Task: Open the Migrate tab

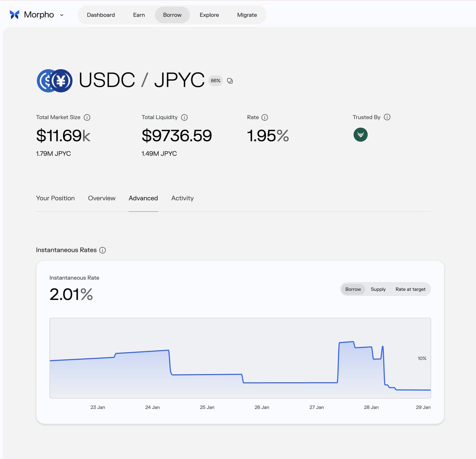Action: tap(247, 15)
